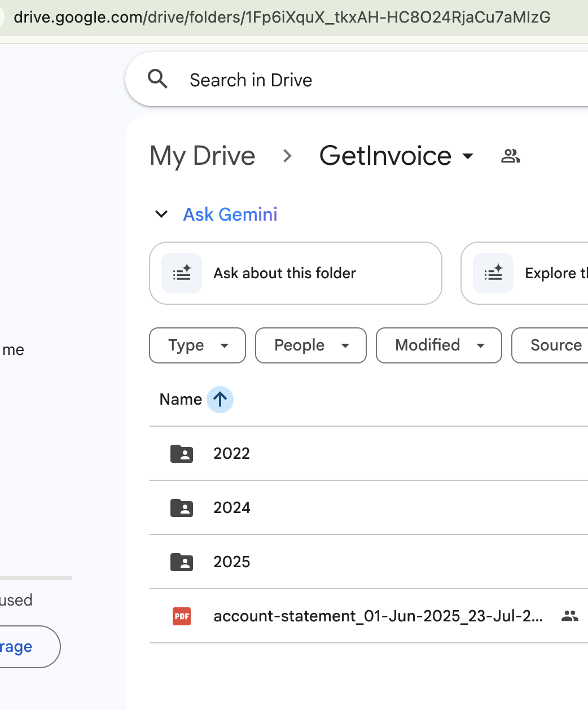
Task: Open the People filter dropdown
Action: pos(311,345)
